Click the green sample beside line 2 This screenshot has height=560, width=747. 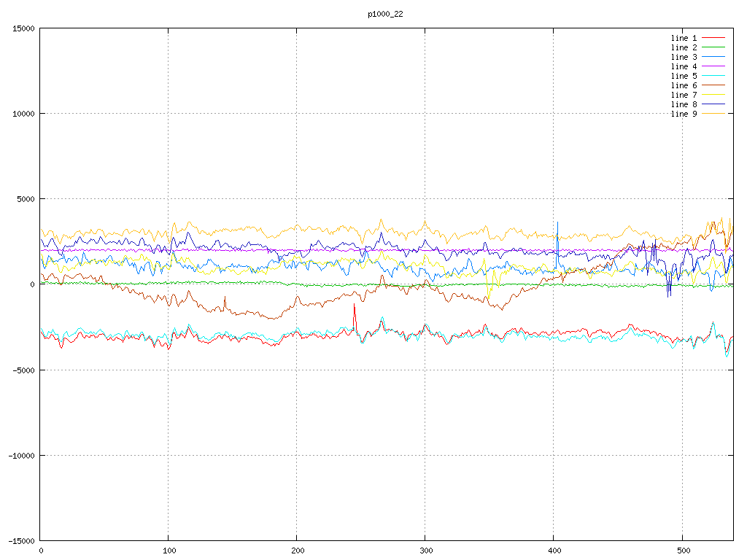713,47
